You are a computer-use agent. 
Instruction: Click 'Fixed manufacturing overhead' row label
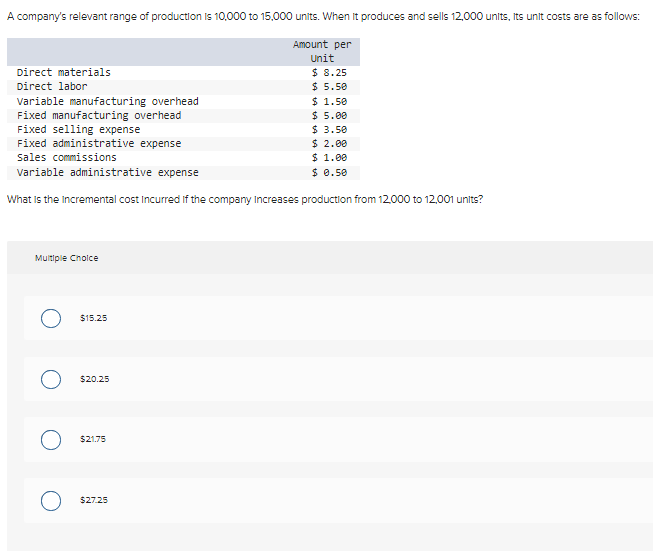(x=99, y=115)
